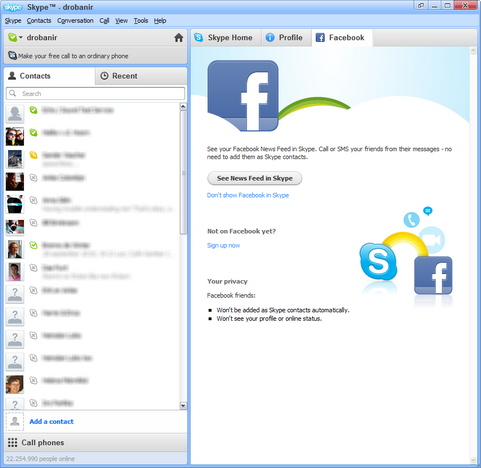The height and width of the screenshot is (468, 481).
Task: Select the Facebook tab
Action: coord(342,38)
